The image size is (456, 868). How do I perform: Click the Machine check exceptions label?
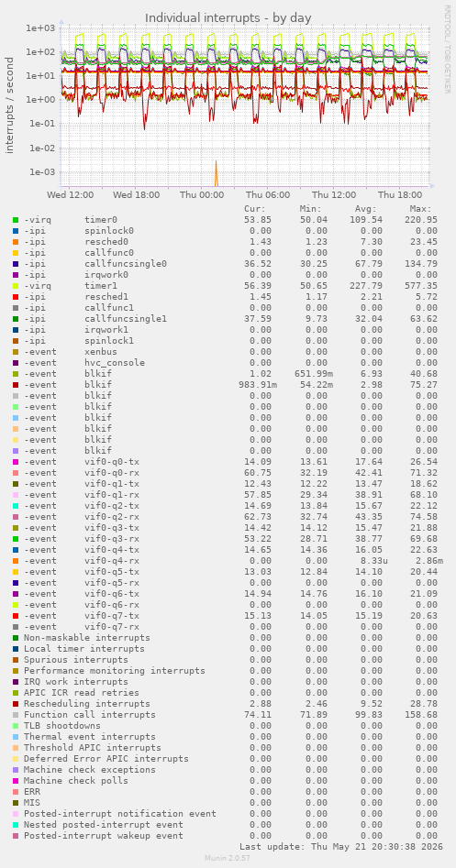[x=90, y=769]
